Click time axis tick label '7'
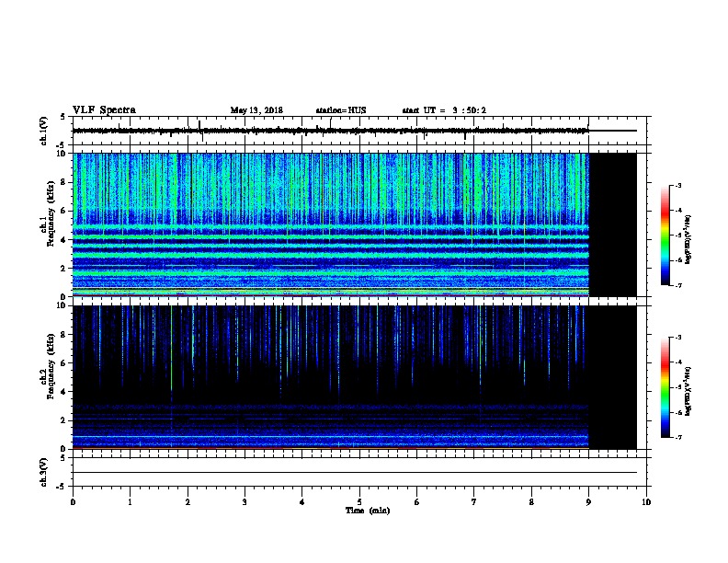Image resolution: width=728 pixels, height=563 pixels. [474, 501]
